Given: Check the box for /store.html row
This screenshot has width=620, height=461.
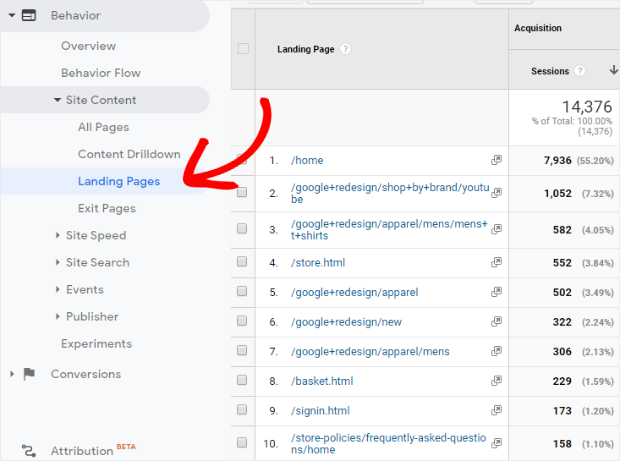Looking at the screenshot, I should tap(242, 264).
